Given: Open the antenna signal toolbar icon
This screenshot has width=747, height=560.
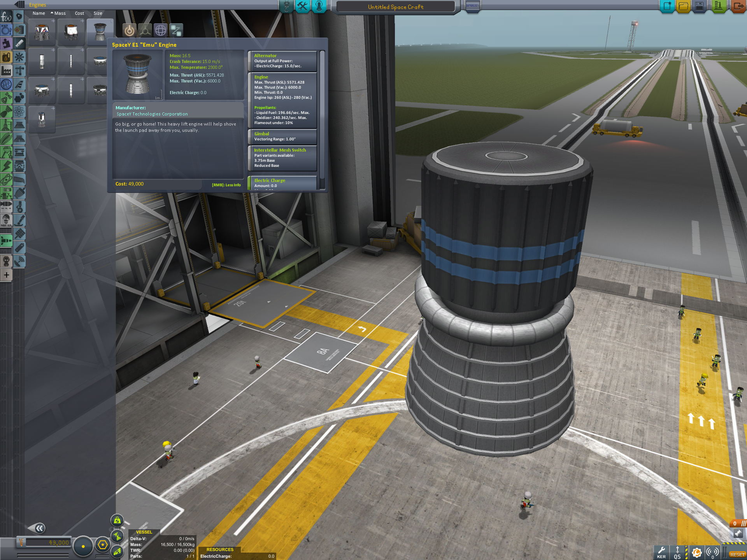Looking at the screenshot, I should [x=713, y=552].
